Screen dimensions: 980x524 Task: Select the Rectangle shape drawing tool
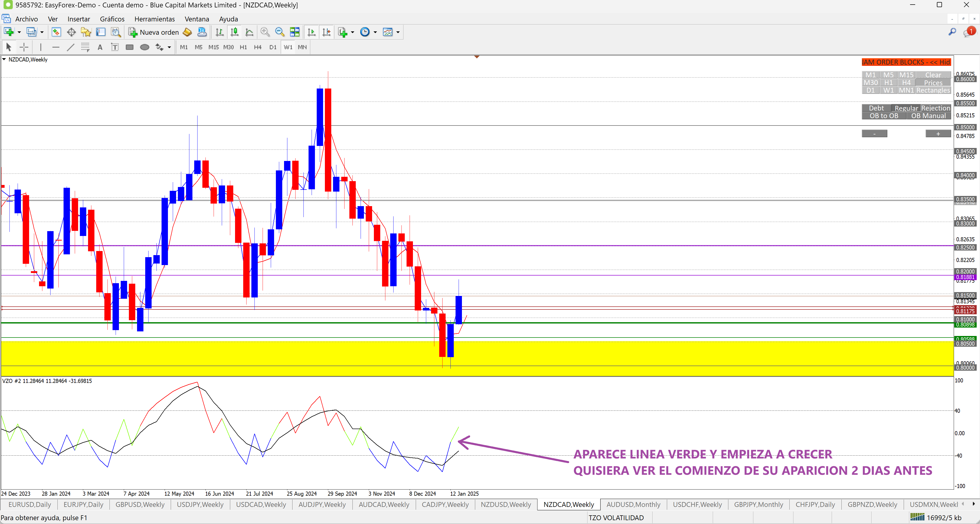click(129, 47)
